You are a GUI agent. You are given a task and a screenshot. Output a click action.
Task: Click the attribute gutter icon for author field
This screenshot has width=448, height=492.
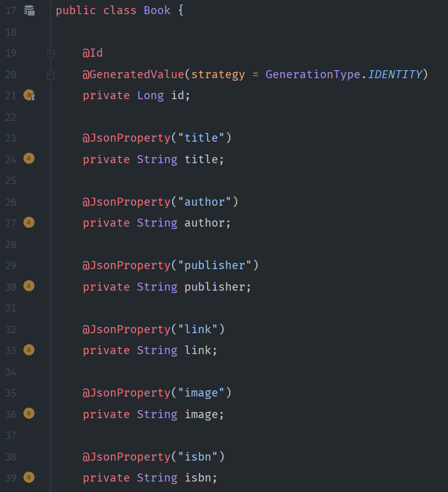point(29,222)
